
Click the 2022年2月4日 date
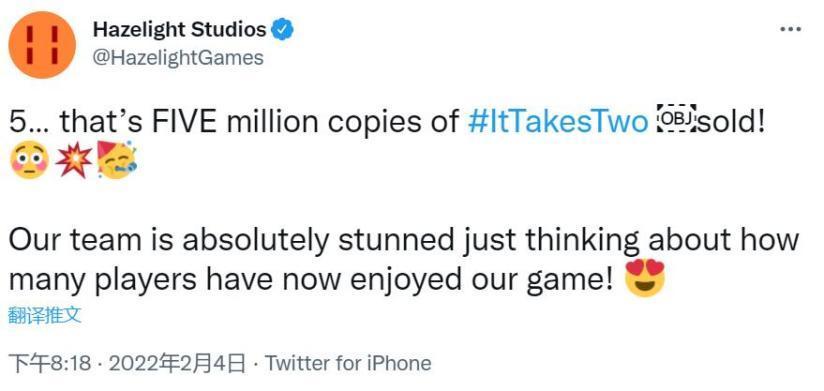[173, 364]
